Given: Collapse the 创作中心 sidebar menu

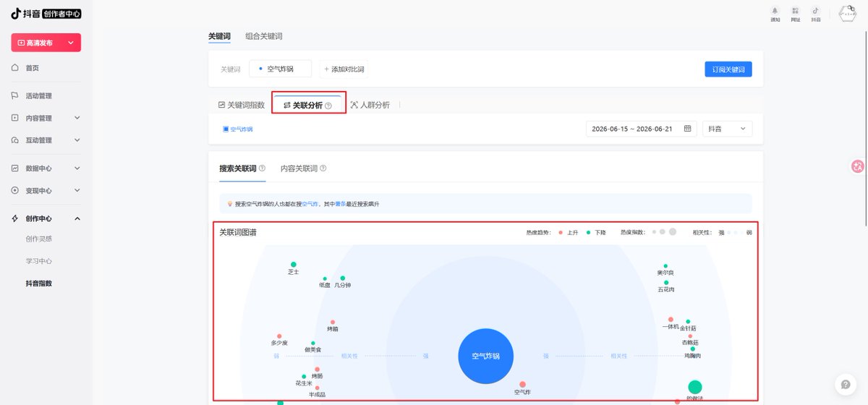Looking at the screenshot, I should click(x=77, y=218).
